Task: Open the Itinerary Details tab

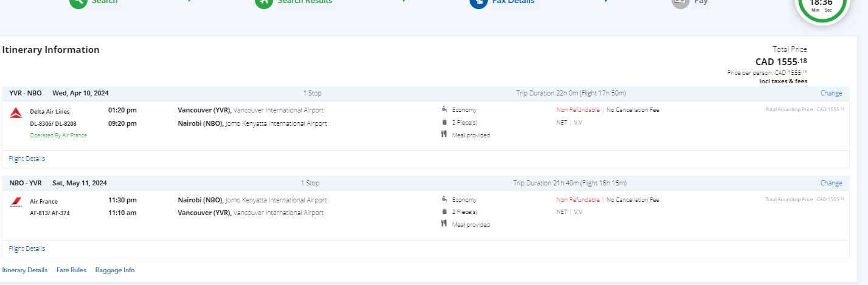Action: [x=25, y=270]
